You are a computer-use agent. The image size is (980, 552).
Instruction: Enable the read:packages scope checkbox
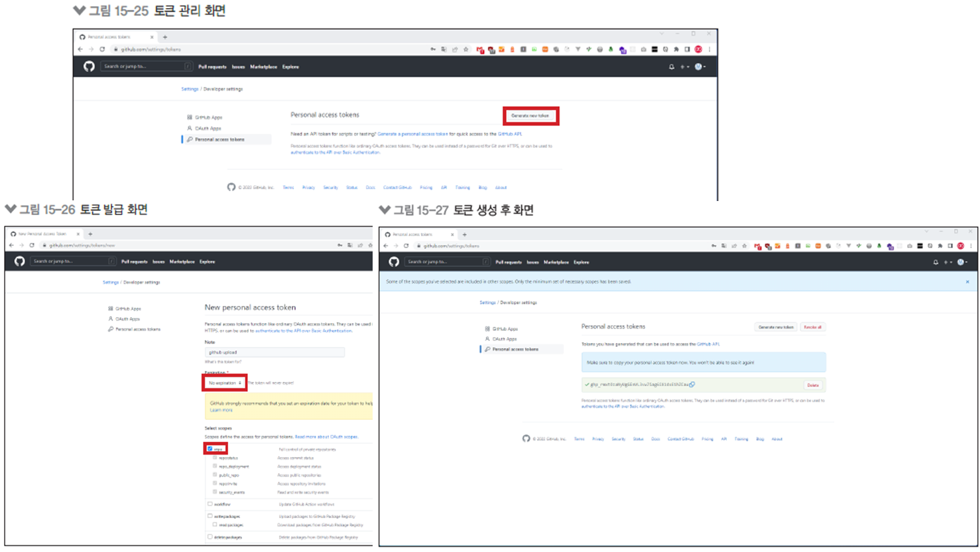(215, 525)
